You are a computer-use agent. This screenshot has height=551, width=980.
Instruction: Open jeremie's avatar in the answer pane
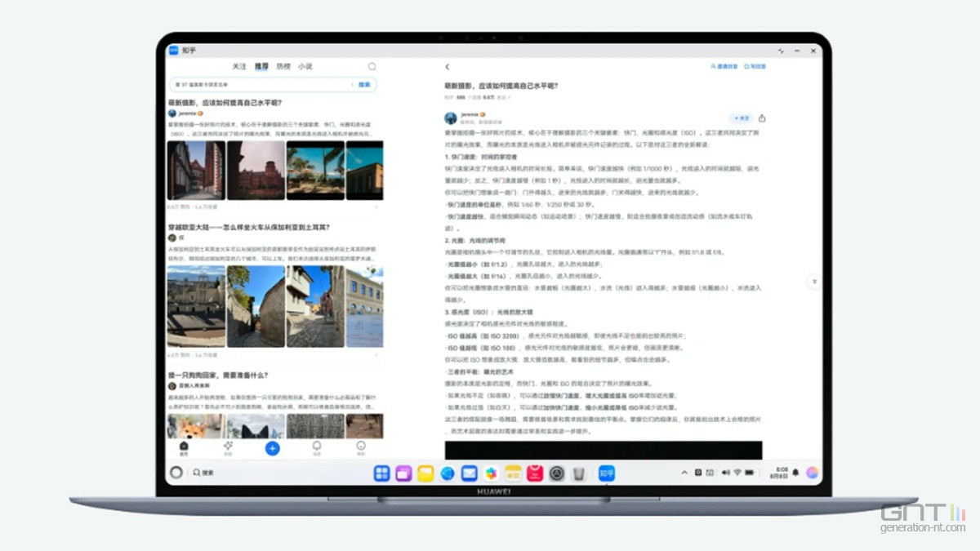point(451,118)
